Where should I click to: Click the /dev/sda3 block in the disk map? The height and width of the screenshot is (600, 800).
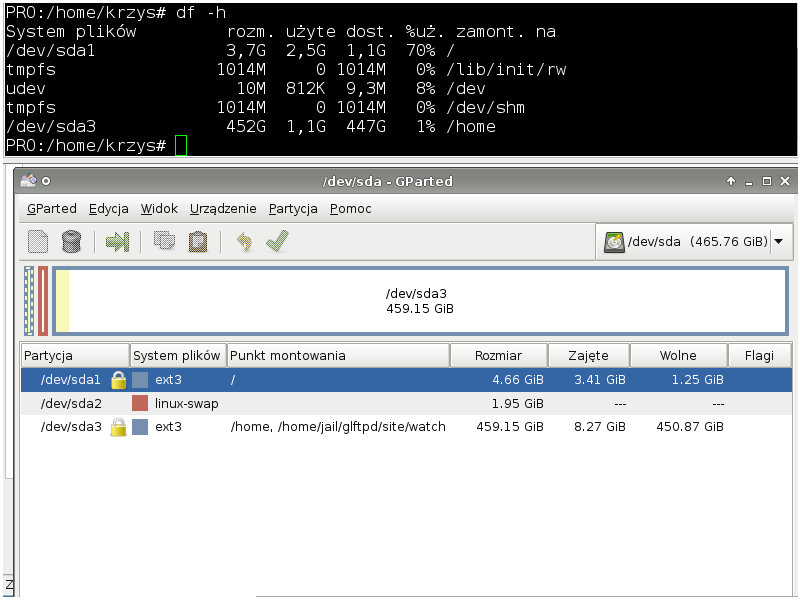[420, 301]
